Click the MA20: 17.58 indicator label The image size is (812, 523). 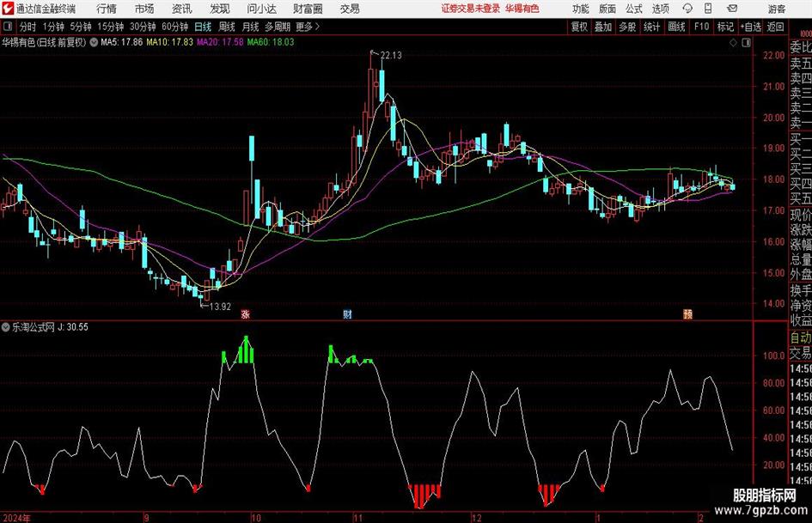[220, 42]
